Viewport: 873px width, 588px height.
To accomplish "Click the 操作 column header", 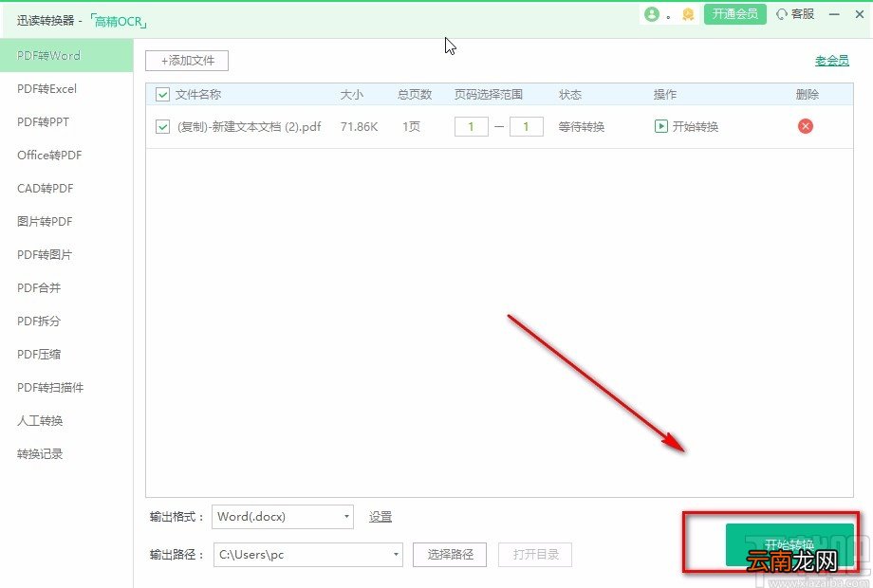I will pyautogui.click(x=665, y=95).
